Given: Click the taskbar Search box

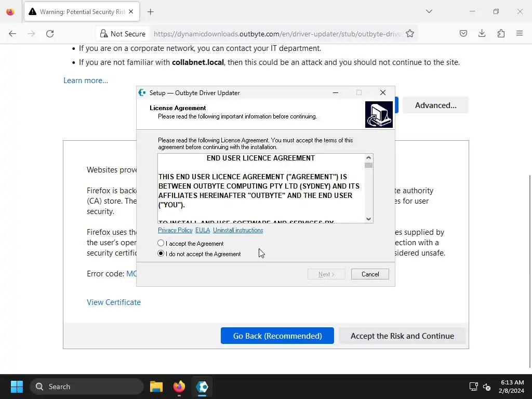Looking at the screenshot, I should tap(87, 387).
